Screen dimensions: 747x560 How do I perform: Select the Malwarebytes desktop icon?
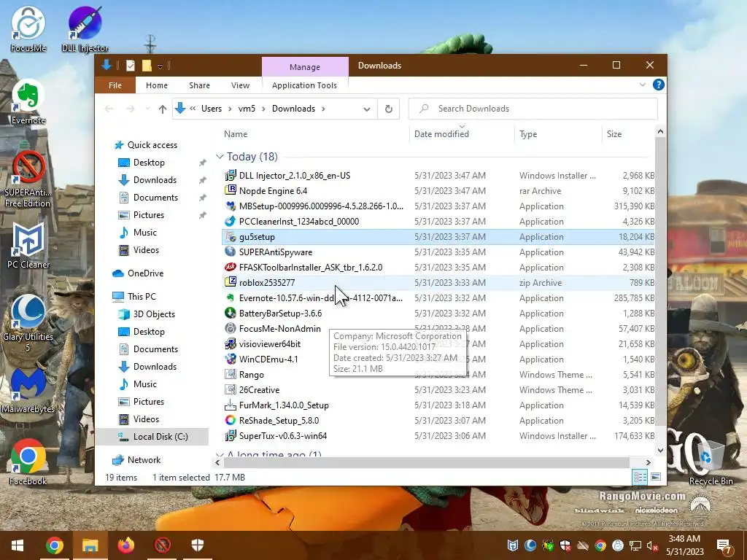pyautogui.click(x=28, y=391)
